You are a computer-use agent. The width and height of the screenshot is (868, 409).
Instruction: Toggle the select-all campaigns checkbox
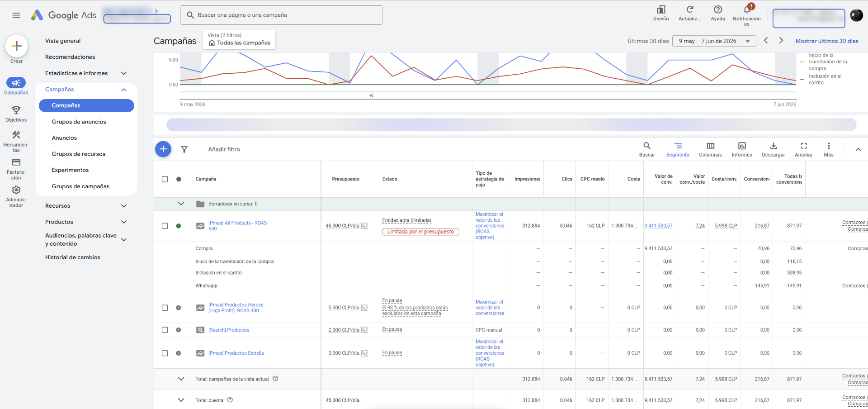[165, 179]
